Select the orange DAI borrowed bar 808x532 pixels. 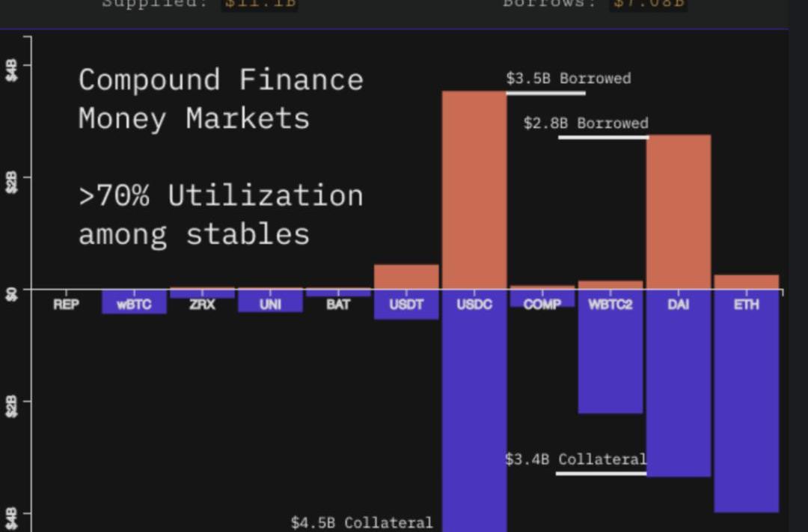point(678,212)
